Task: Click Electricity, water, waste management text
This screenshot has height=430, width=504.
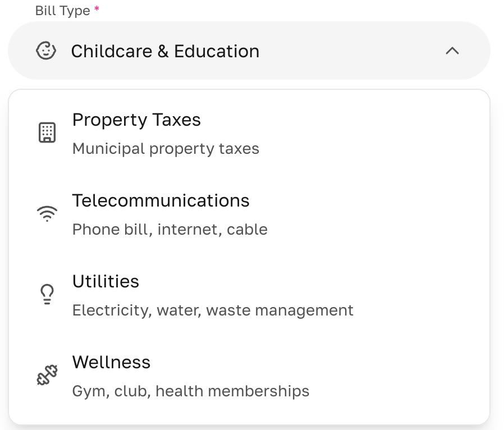Action: coord(213,310)
